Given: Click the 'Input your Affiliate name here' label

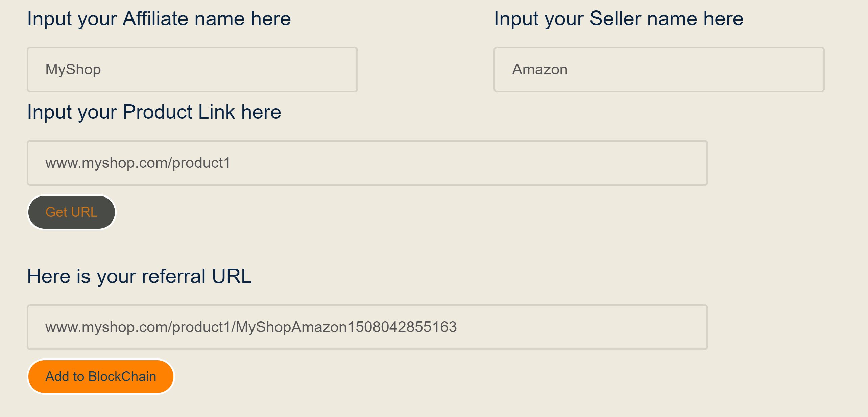Looking at the screenshot, I should (x=159, y=18).
